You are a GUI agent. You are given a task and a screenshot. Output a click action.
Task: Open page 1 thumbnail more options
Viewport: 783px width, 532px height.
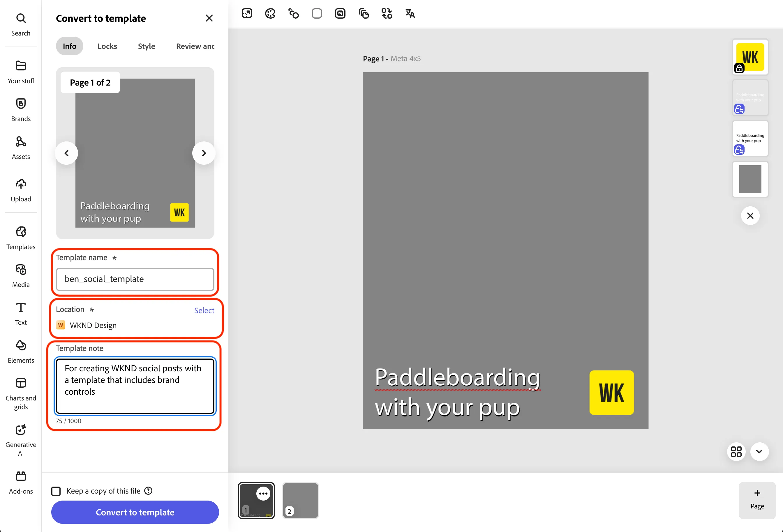(263, 494)
